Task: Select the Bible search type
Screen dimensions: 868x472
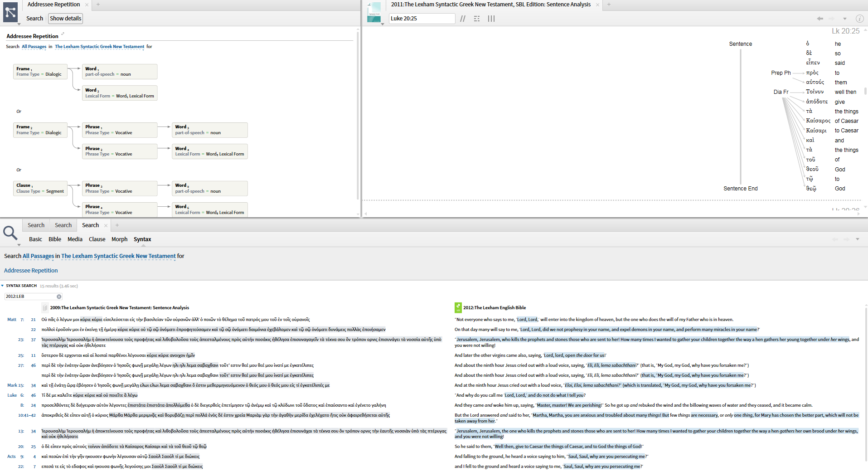Action: pyautogui.click(x=55, y=239)
